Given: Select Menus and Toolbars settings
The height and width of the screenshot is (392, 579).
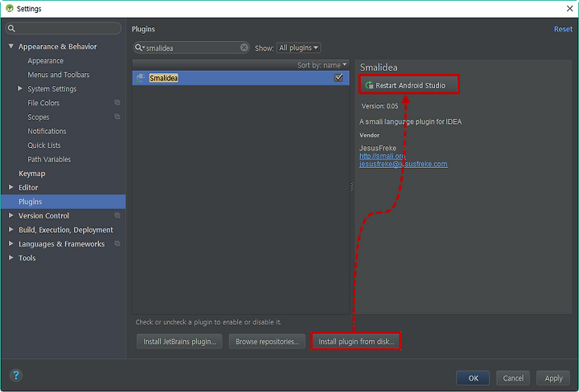Looking at the screenshot, I should coord(59,75).
